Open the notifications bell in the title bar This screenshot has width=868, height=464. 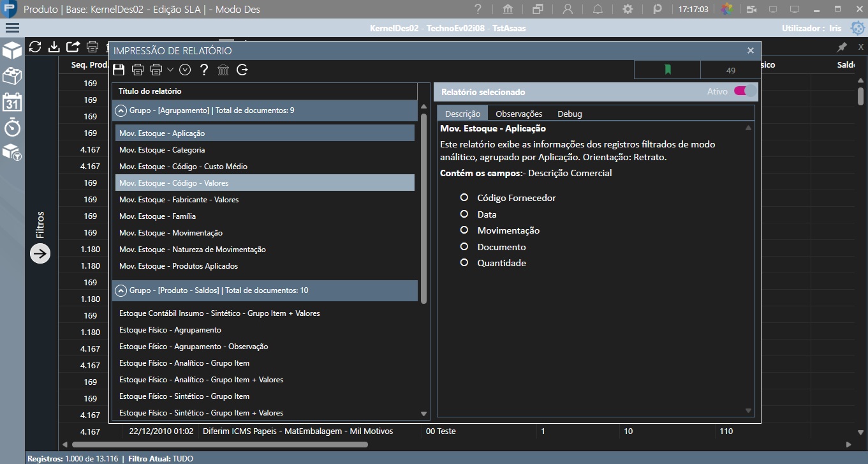pos(598,10)
